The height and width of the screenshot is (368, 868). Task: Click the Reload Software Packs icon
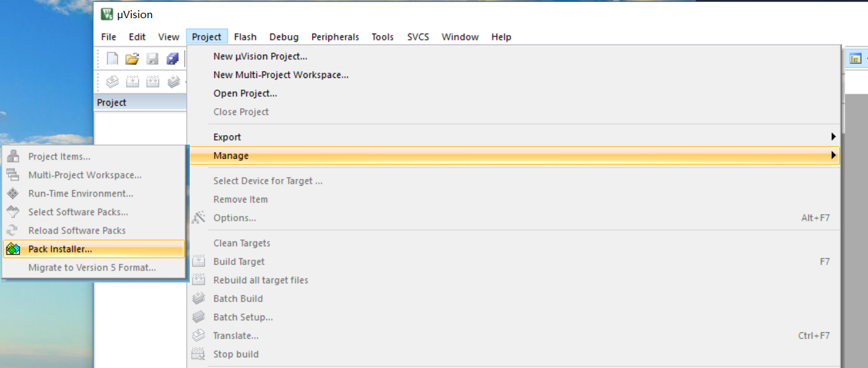[x=13, y=231]
